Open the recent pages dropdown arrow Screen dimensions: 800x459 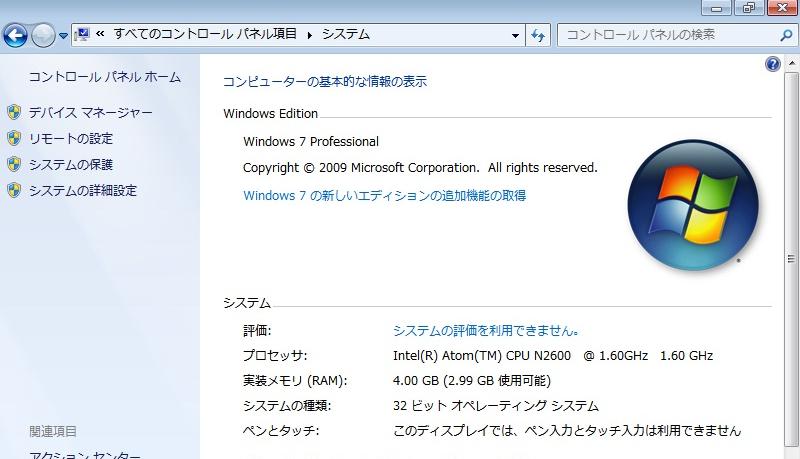coord(63,36)
